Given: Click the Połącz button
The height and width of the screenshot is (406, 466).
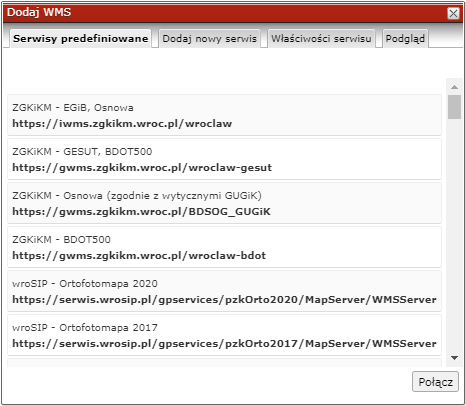Looking at the screenshot, I should (435, 382).
